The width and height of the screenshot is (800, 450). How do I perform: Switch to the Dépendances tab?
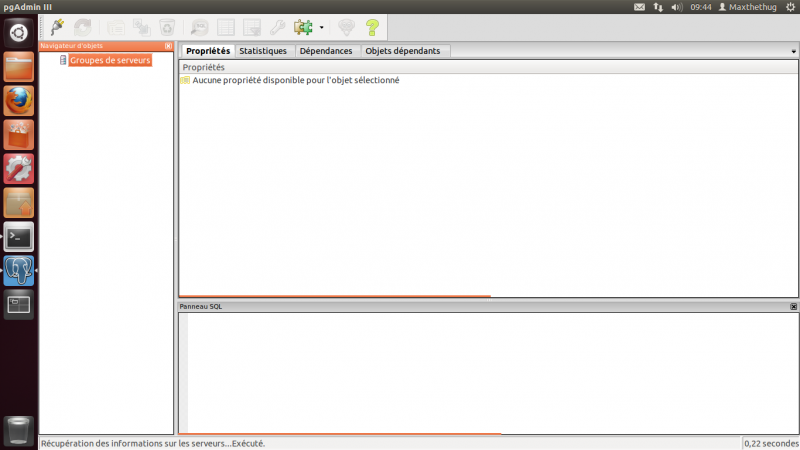326,51
